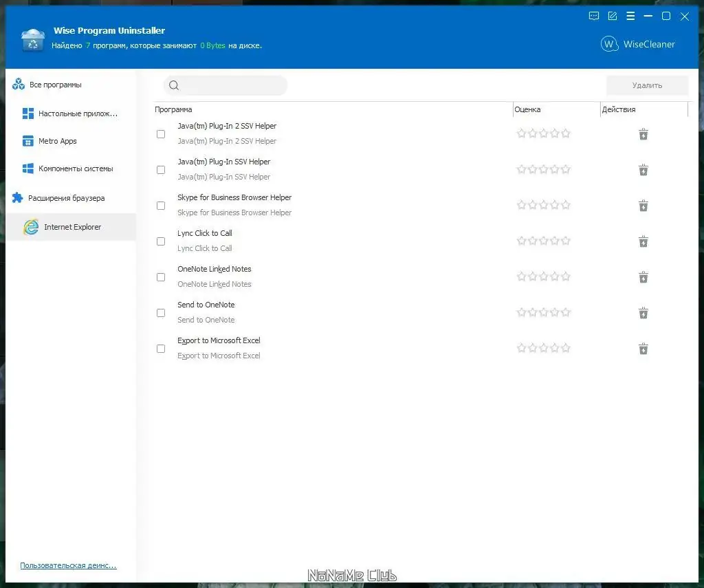Collapse the Расширения браузера section
The image size is (704, 588).
[66, 198]
